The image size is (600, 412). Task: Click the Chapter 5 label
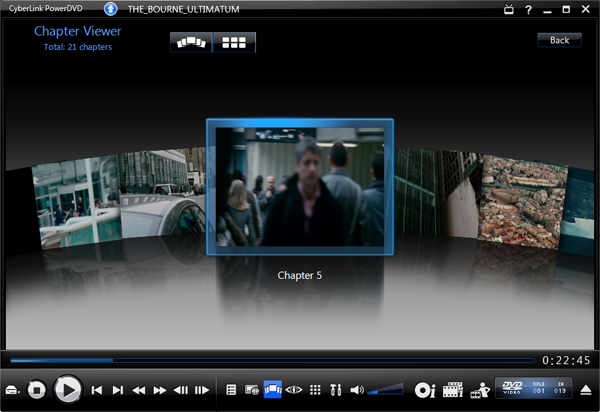click(x=300, y=275)
